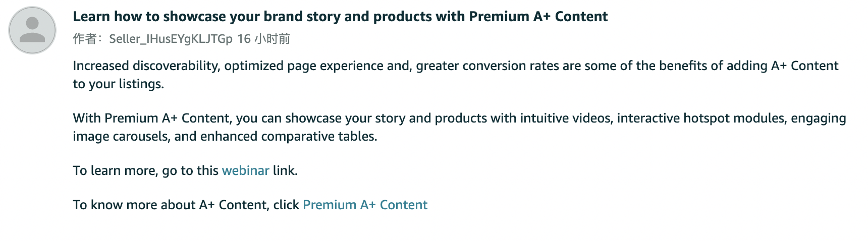
Task: Click the gray user avatar icon
Action: [32, 30]
